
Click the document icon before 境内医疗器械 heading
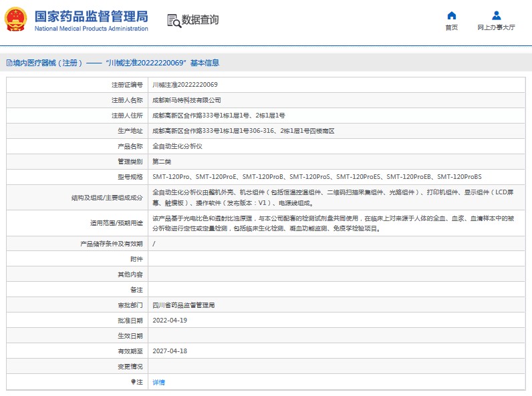[x=9, y=63]
